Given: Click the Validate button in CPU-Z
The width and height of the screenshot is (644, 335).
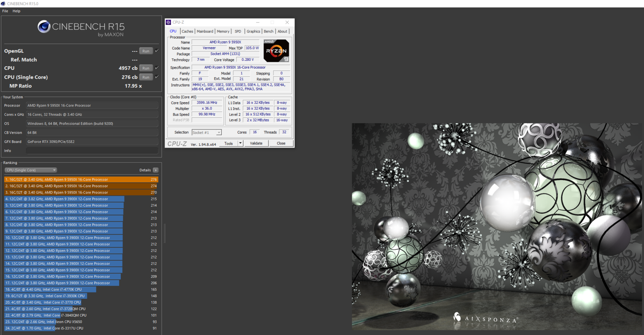Looking at the screenshot, I should coord(256,143).
